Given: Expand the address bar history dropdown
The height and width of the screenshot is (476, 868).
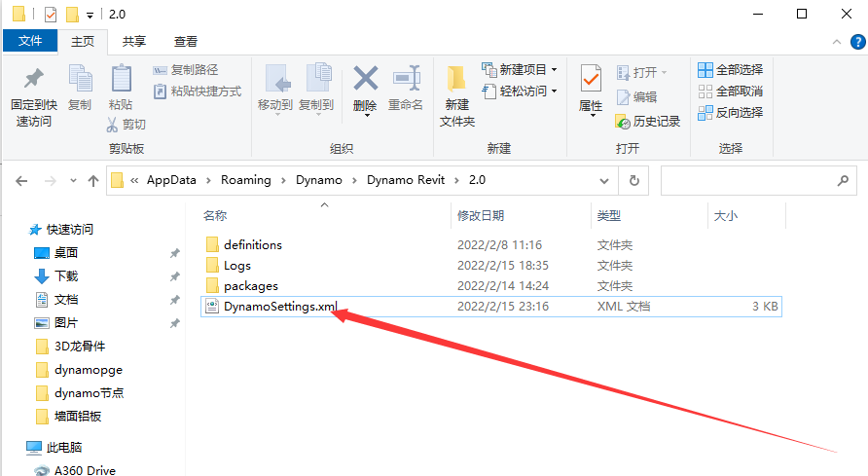Looking at the screenshot, I should pyautogui.click(x=604, y=181).
